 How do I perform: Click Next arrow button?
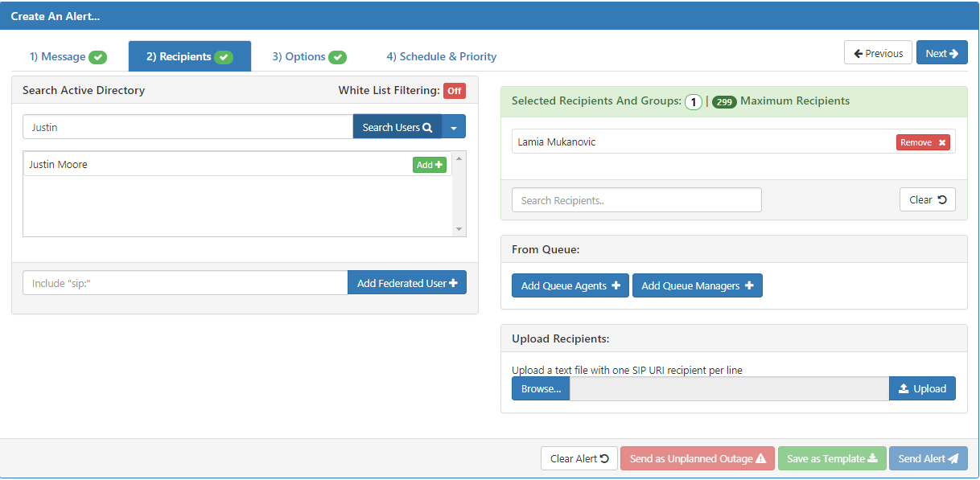click(942, 53)
